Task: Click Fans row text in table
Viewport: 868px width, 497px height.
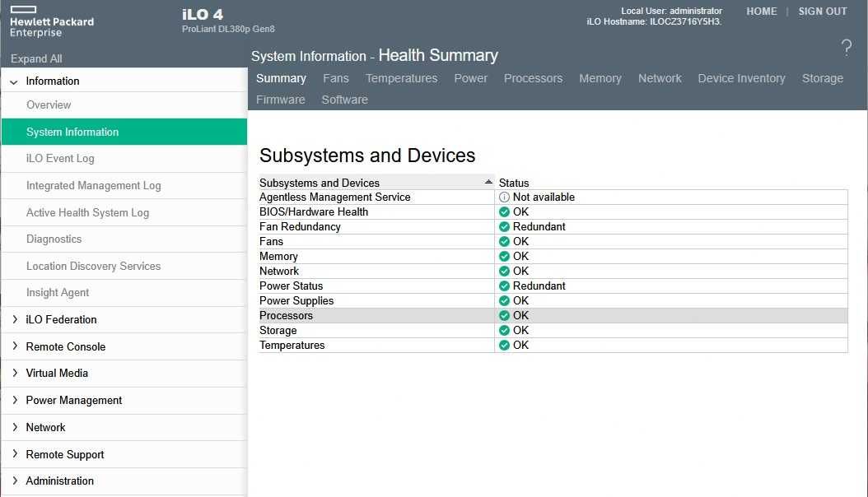Action: coord(271,242)
